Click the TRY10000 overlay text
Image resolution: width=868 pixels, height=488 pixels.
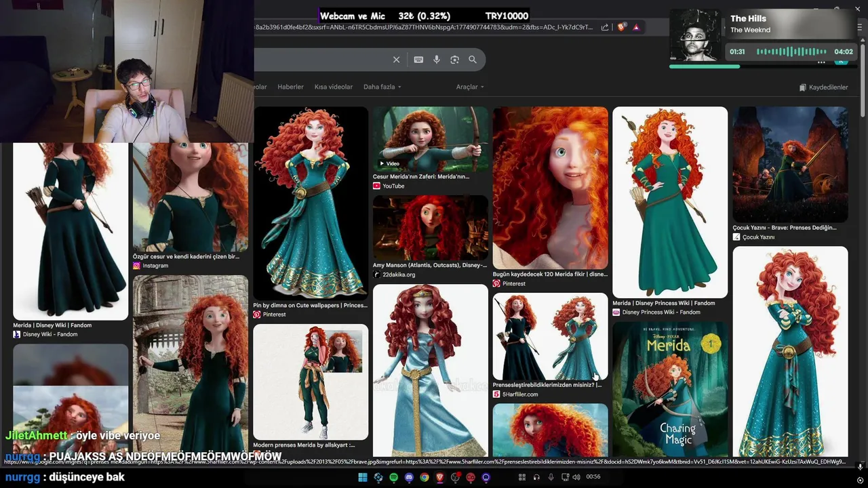(x=507, y=16)
